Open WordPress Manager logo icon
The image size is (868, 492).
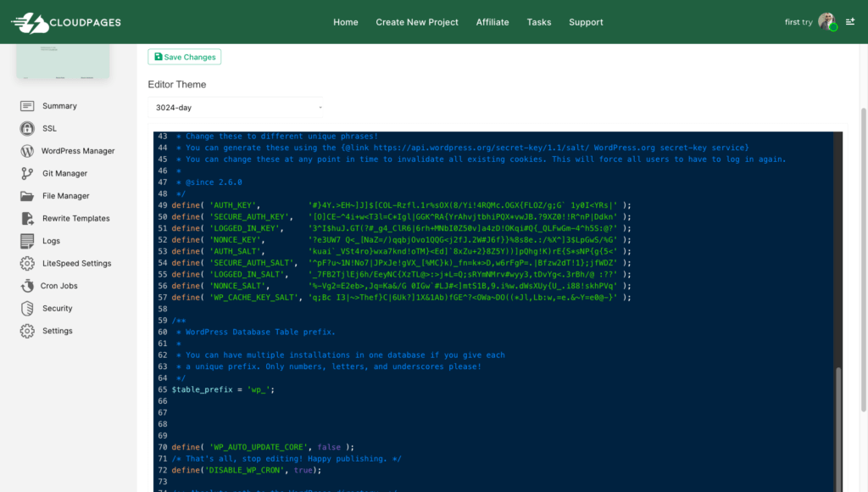(27, 151)
